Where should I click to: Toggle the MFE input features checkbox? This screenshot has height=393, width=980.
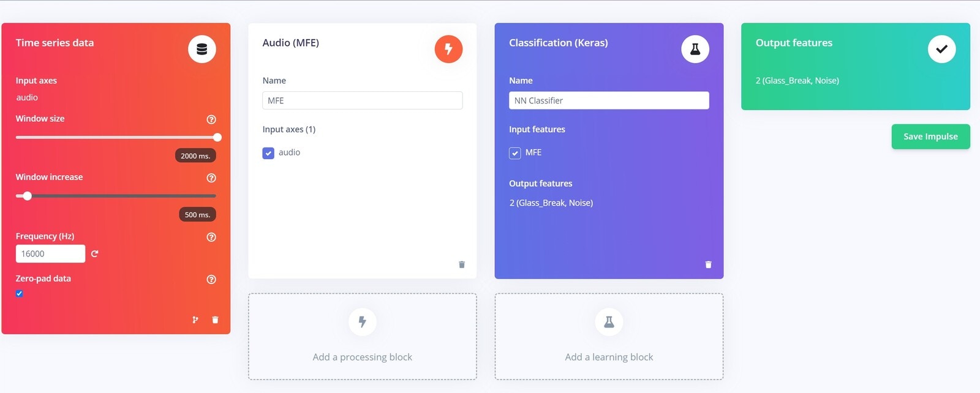pyautogui.click(x=515, y=153)
